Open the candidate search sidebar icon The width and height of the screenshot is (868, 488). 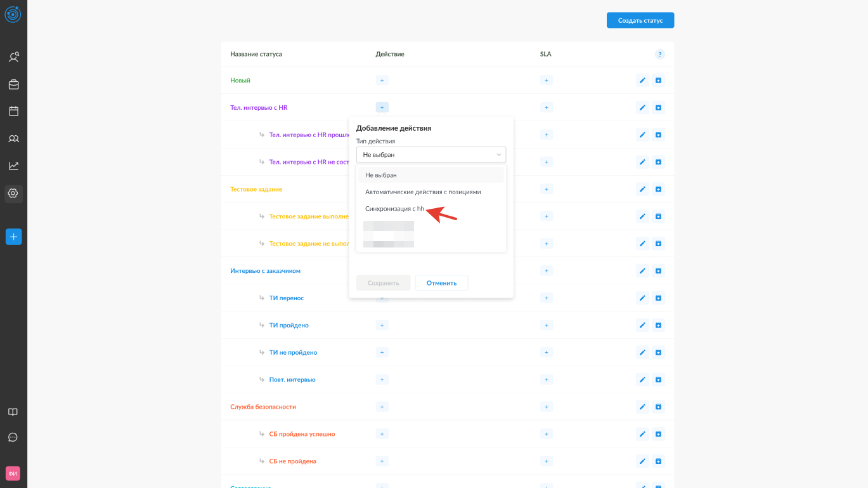point(13,57)
